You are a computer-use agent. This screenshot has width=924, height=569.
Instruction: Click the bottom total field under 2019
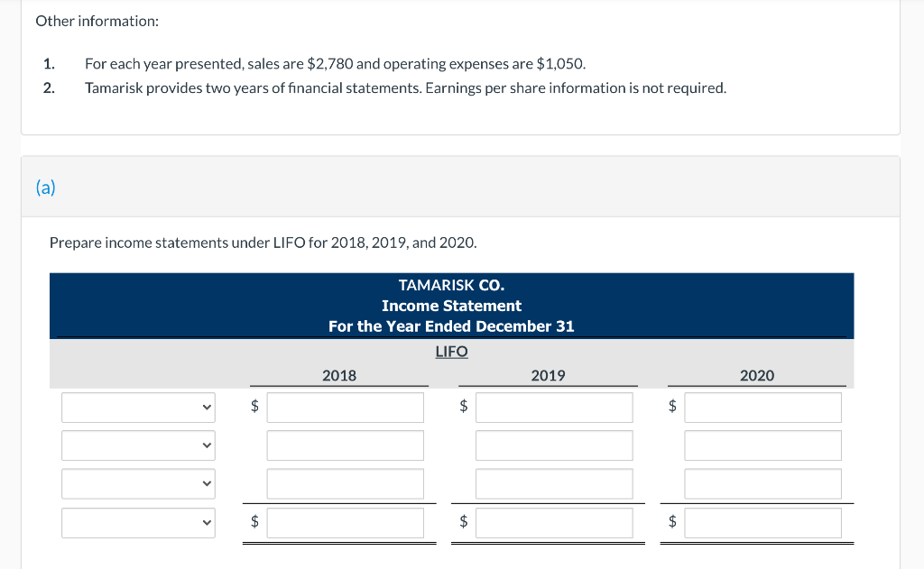553,522
